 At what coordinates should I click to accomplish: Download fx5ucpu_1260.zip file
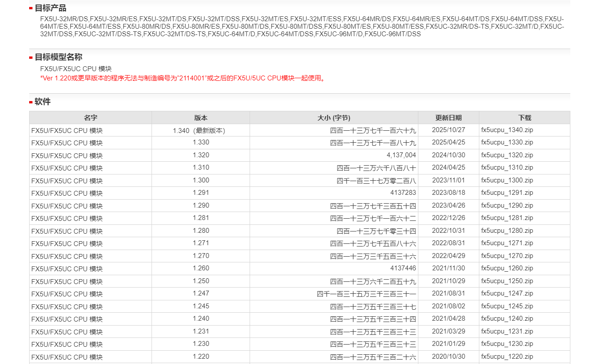pyautogui.click(x=507, y=269)
